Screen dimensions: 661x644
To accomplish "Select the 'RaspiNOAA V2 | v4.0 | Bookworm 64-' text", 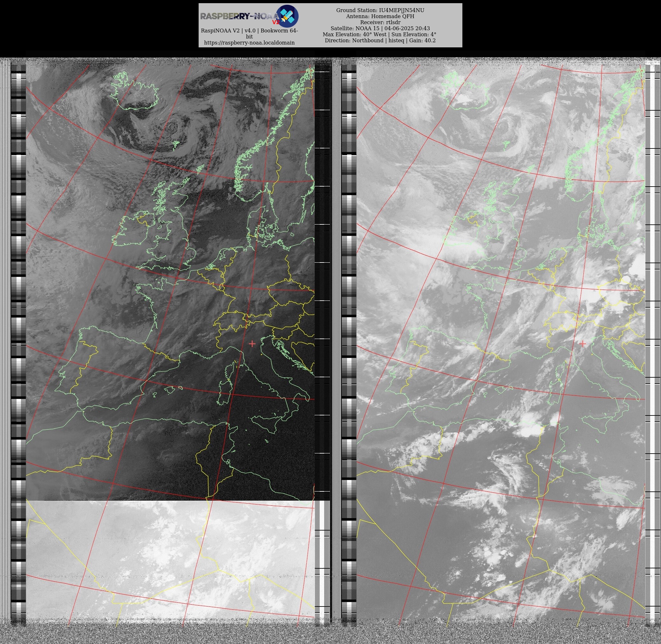I will point(249,31).
